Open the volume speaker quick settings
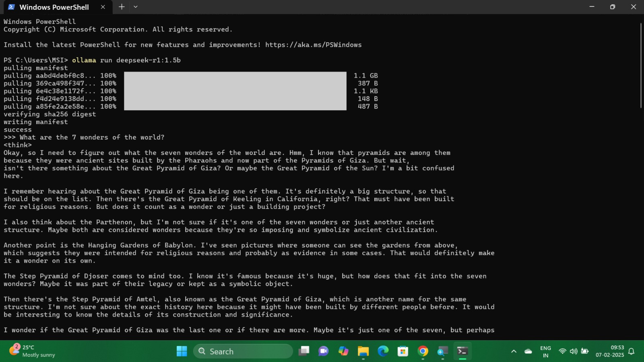The width and height of the screenshot is (644, 362). click(574, 351)
